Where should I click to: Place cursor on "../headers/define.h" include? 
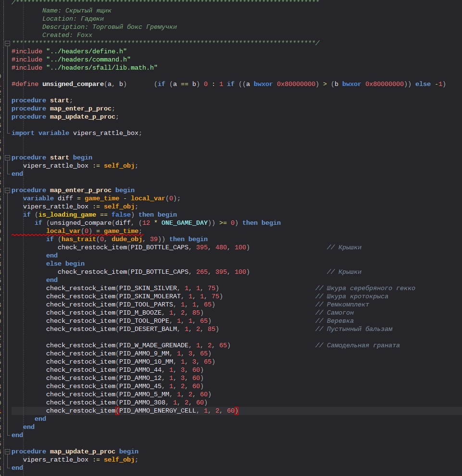86,51
